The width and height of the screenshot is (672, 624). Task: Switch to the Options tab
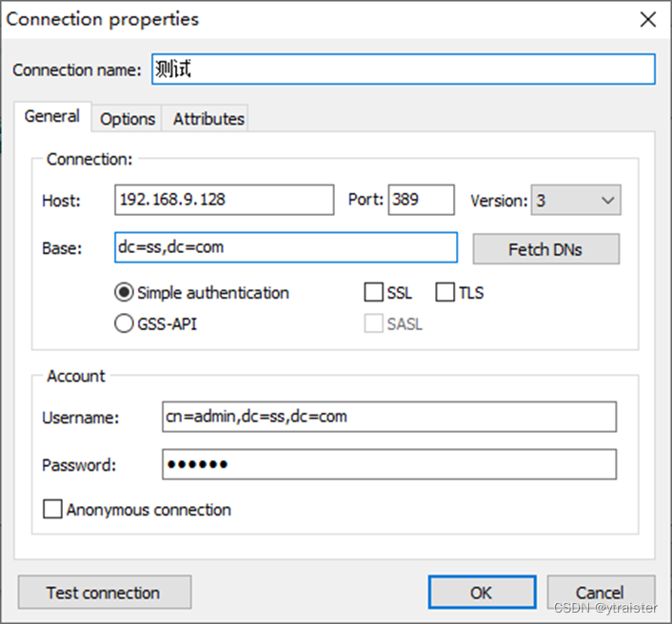(128, 119)
